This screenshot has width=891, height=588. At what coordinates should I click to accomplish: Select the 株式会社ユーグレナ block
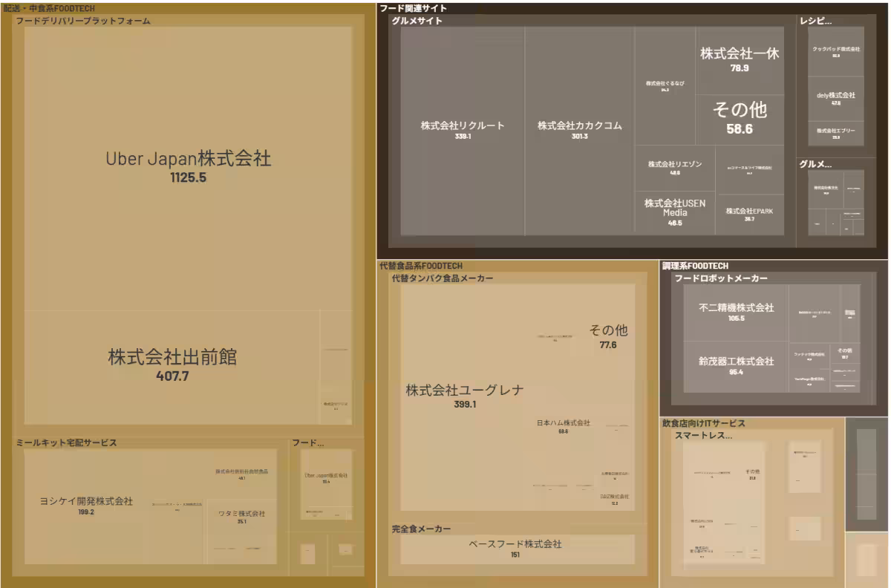(x=464, y=390)
